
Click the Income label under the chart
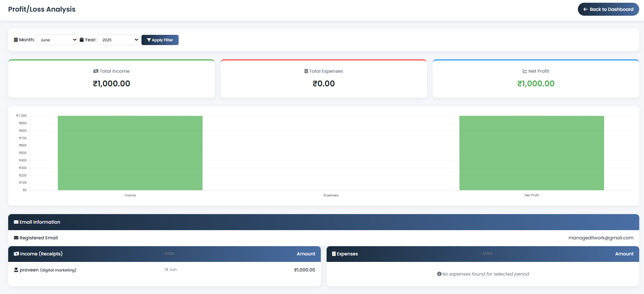click(130, 195)
